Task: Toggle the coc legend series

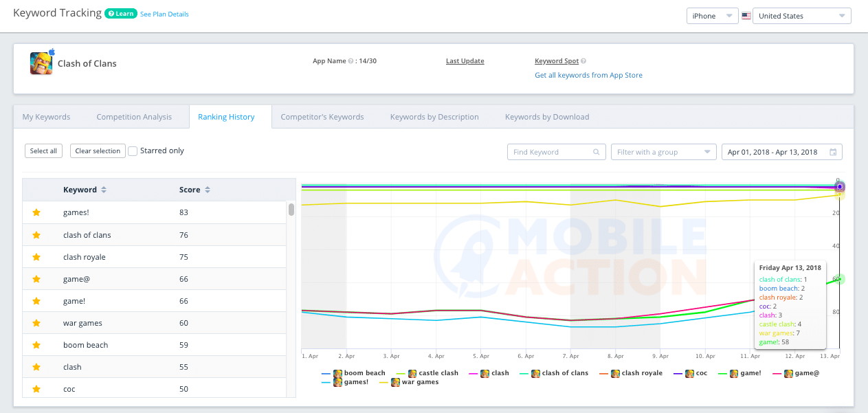Action: (x=689, y=373)
